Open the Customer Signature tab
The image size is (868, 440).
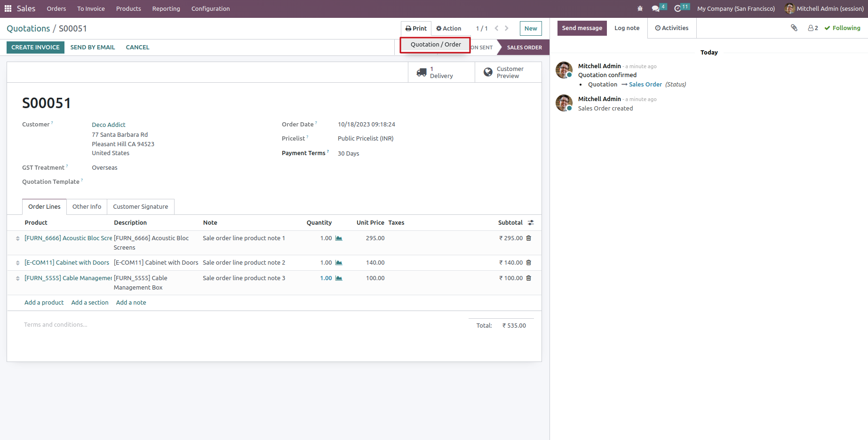point(140,207)
